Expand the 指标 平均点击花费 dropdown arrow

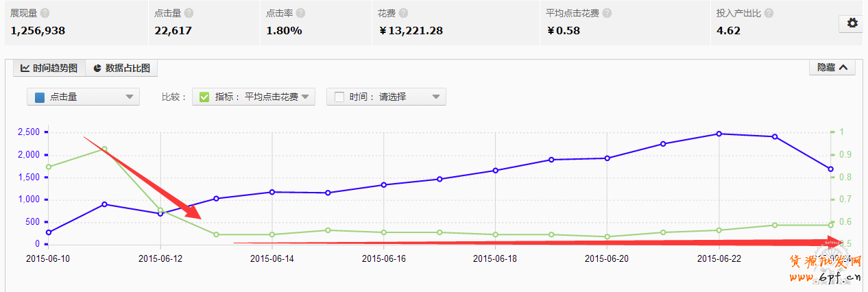[305, 97]
